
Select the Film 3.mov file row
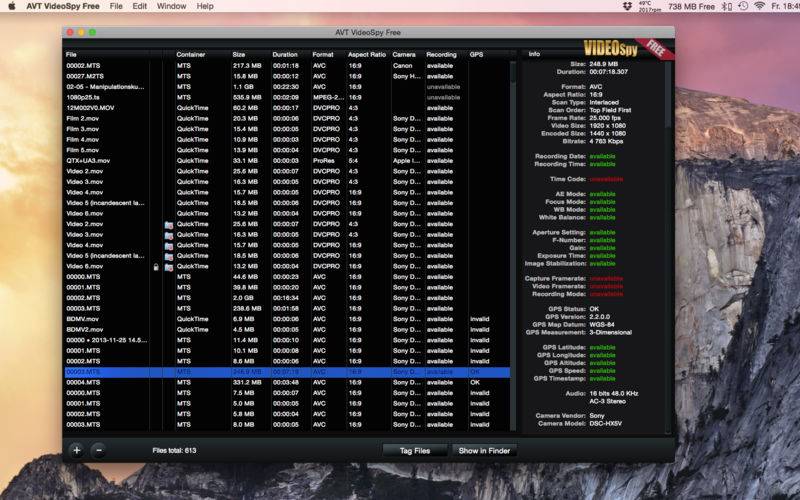[x=287, y=129]
